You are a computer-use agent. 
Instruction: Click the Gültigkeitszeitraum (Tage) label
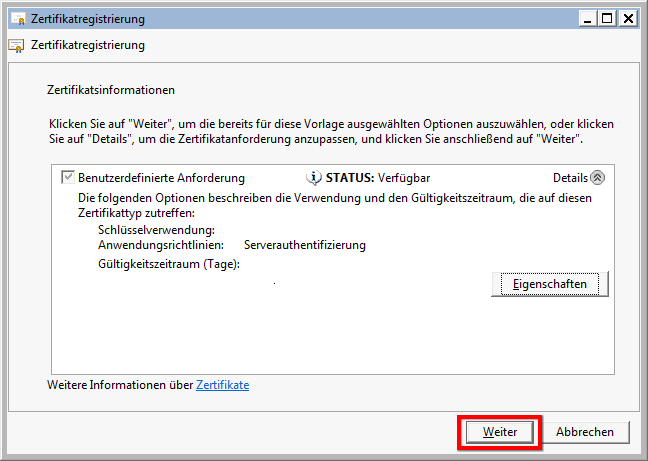[x=169, y=264]
